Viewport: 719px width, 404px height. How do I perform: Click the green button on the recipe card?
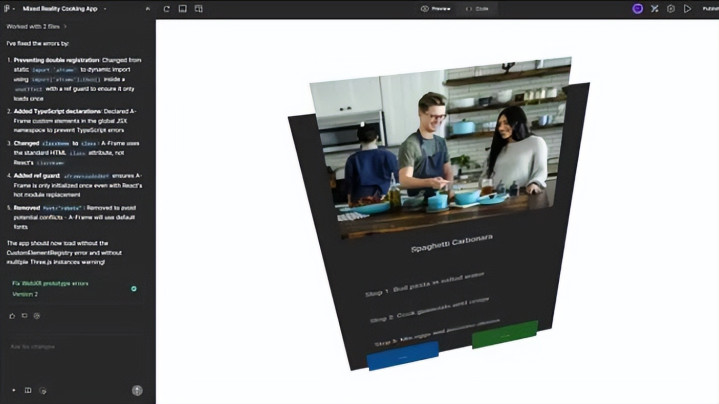pyautogui.click(x=504, y=334)
